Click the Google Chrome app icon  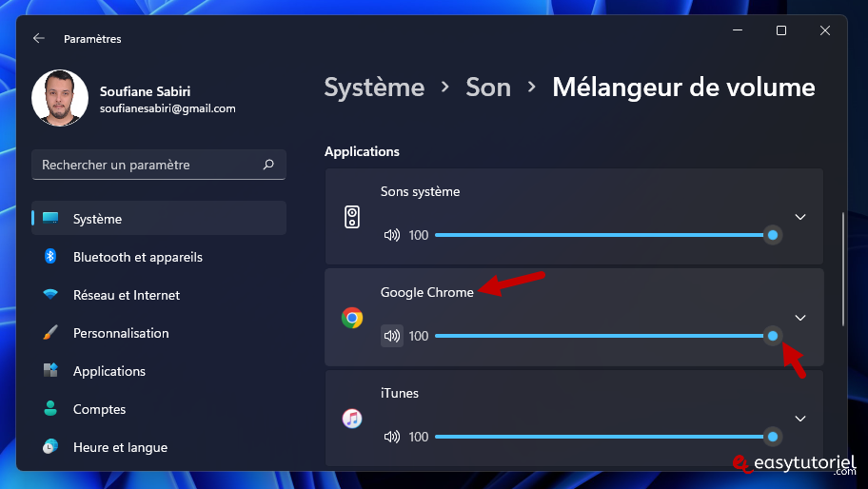pyautogui.click(x=352, y=318)
